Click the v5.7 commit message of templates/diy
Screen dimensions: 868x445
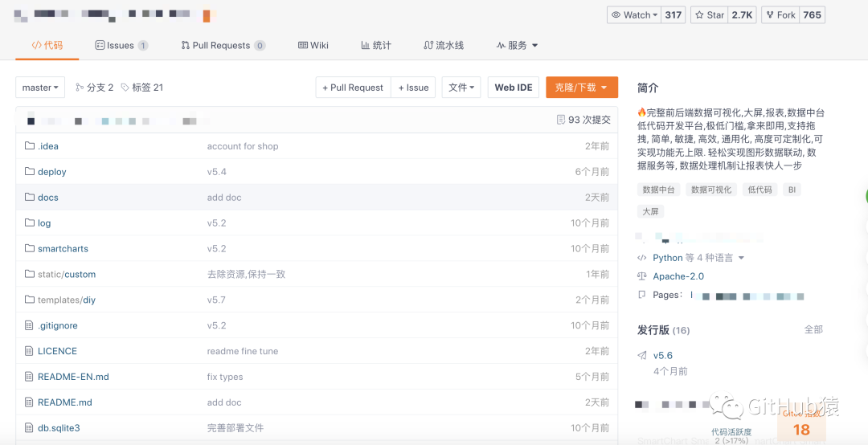[216, 300]
